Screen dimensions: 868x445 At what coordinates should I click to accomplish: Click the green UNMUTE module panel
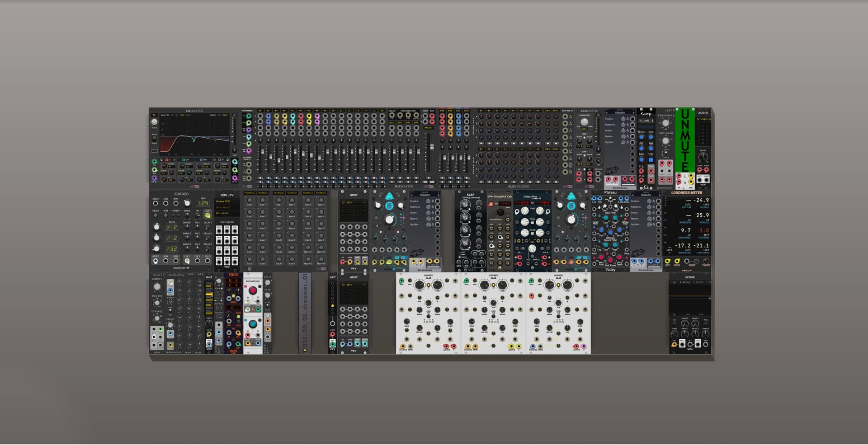(x=685, y=140)
